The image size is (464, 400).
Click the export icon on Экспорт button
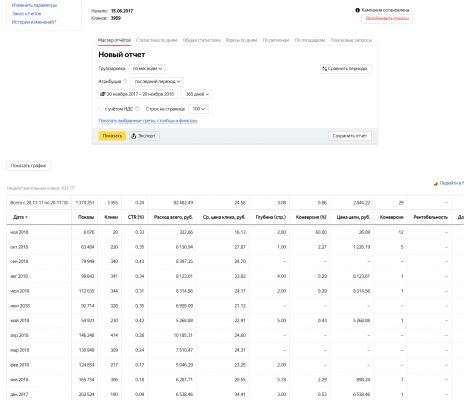pyautogui.click(x=134, y=136)
